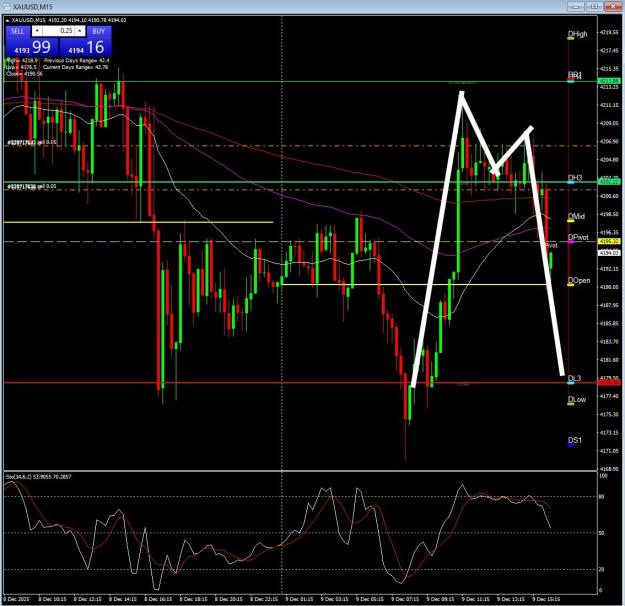
Task: Click the 9 Dec 11:15 time axis label
Action: [x=476, y=599]
